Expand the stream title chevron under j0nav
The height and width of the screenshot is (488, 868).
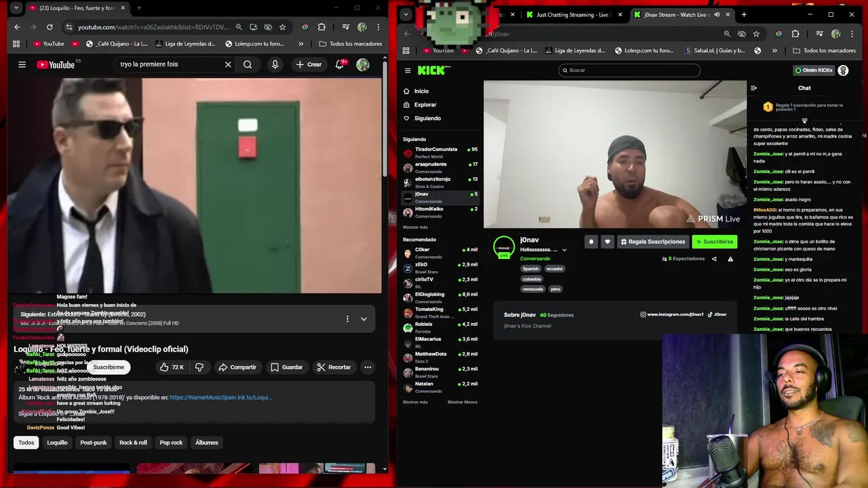click(564, 250)
